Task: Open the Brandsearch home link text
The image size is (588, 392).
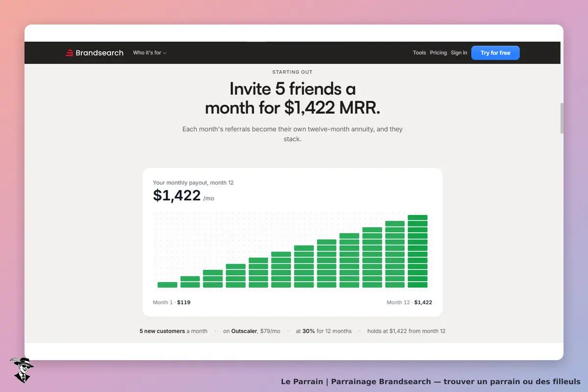Action: 99,53
